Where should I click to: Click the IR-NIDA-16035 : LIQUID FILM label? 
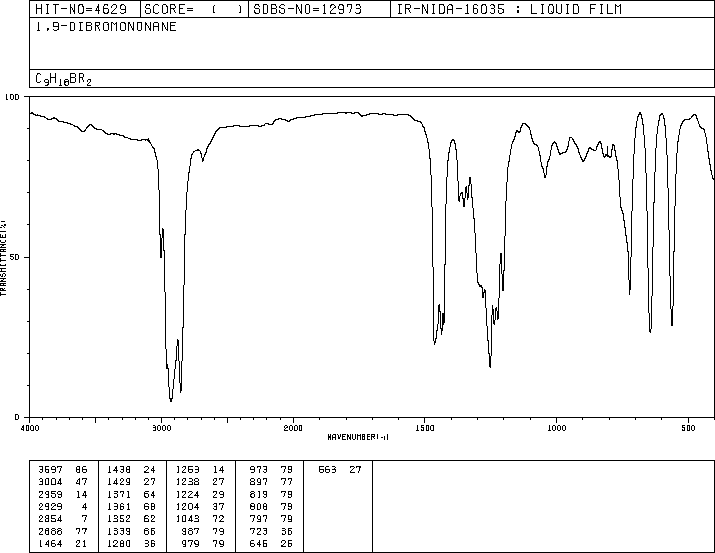pyautogui.click(x=509, y=9)
